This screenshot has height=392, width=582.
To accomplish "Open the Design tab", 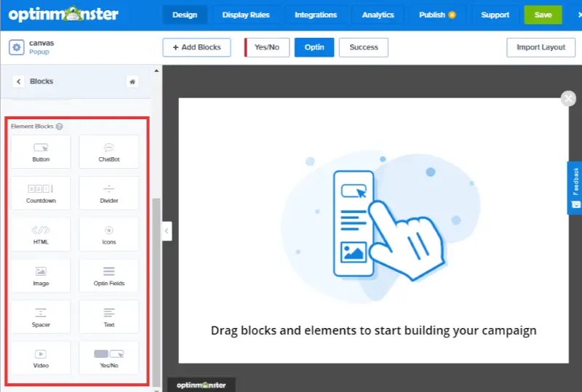I will [x=185, y=15].
